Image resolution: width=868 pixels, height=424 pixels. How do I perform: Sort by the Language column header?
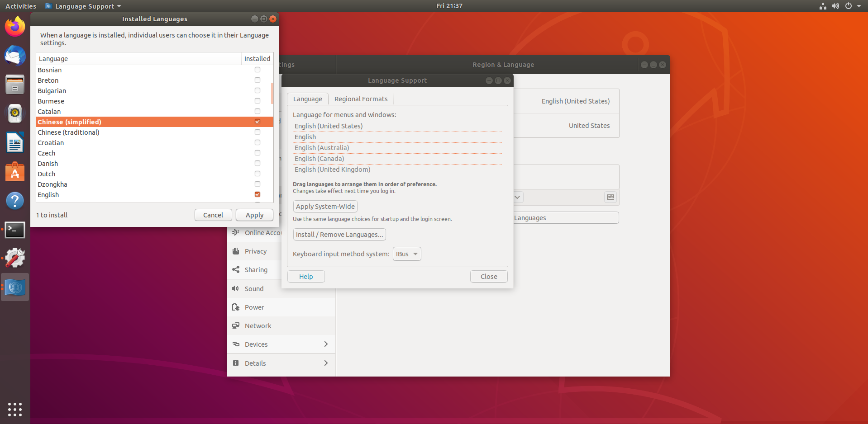(x=138, y=59)
